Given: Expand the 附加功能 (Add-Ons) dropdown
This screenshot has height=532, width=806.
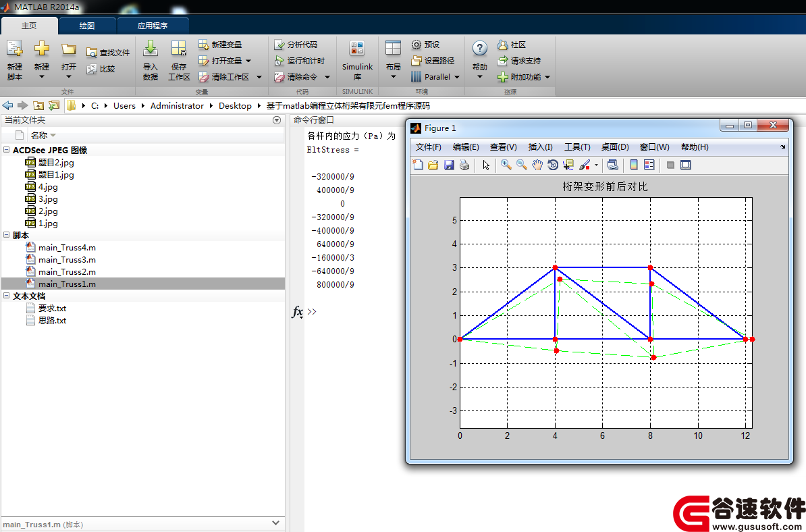Looking at the screenshot, I should point(547,77).
